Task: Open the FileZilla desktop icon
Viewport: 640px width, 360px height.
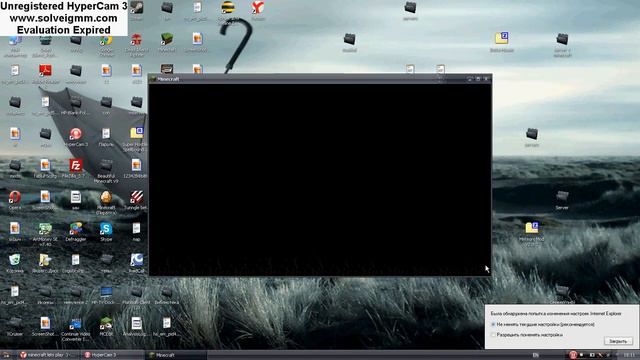Action: 76,165
